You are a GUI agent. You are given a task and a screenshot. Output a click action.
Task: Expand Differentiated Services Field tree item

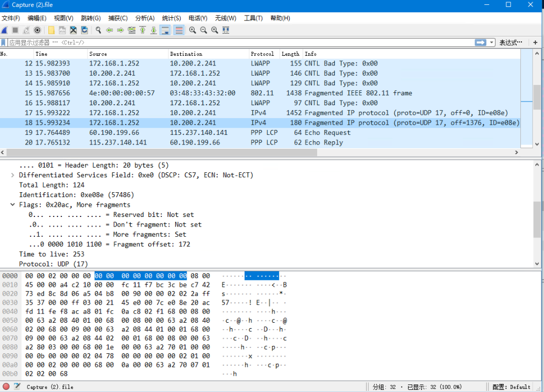tap(12, 175)
